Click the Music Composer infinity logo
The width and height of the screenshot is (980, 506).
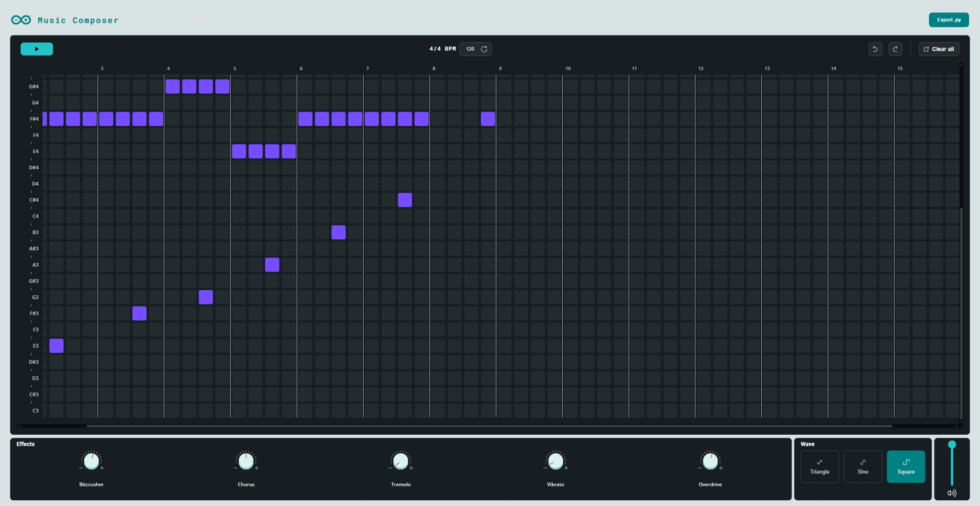point(21,20)
